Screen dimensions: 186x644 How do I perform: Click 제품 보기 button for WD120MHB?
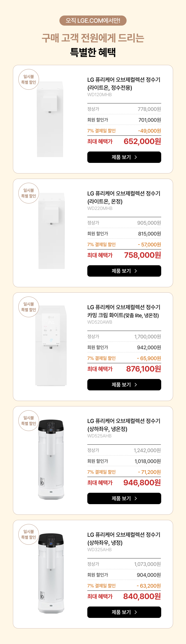pos(124,157)
